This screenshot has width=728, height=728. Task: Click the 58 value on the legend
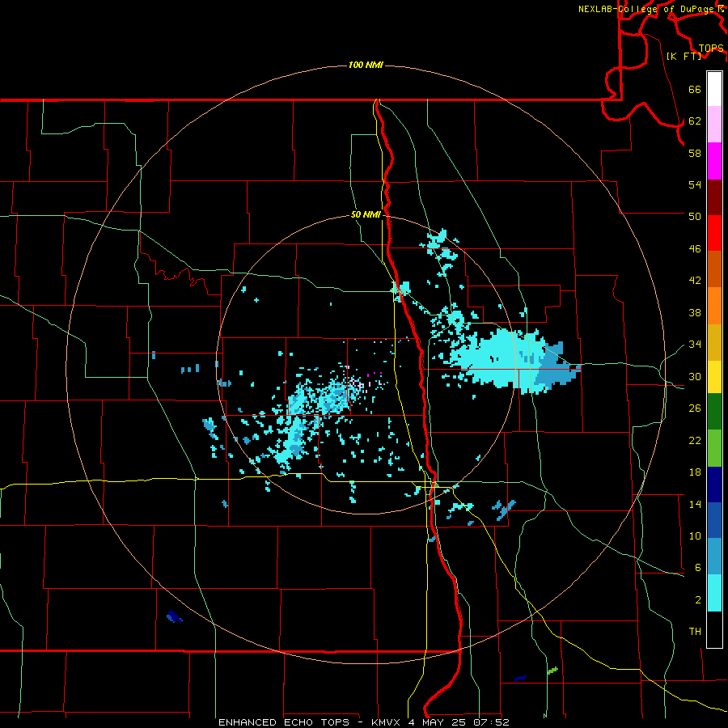695,153
